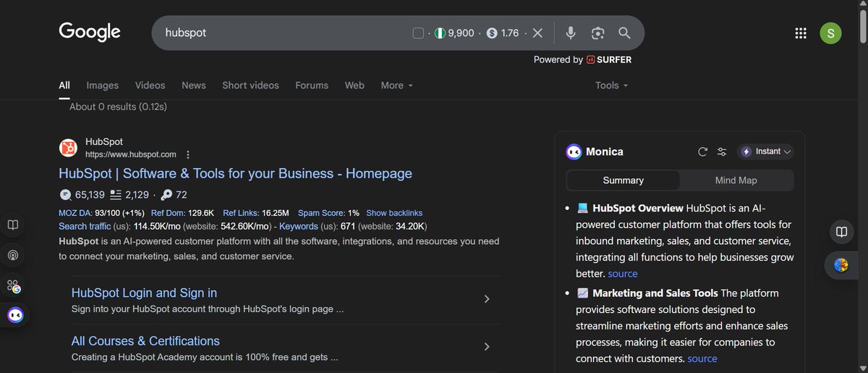868x373 pixels.
Task: Open the Google account avatar S
Action: coord(830,33)
